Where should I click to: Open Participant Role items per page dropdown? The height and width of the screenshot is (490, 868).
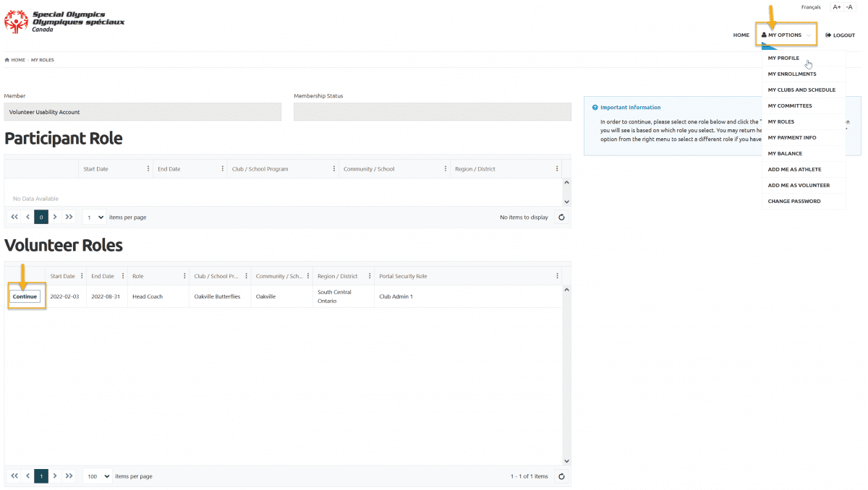point(93,217)
